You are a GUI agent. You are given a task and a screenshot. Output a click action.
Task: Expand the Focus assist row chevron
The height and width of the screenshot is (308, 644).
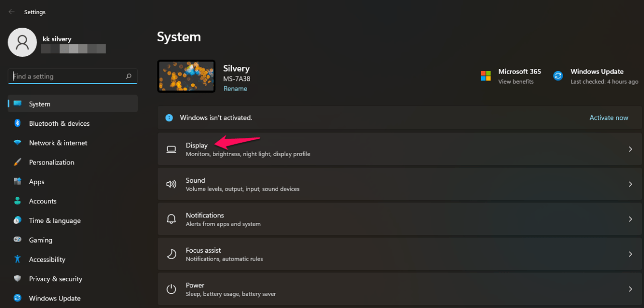click(x=630, y=254)
